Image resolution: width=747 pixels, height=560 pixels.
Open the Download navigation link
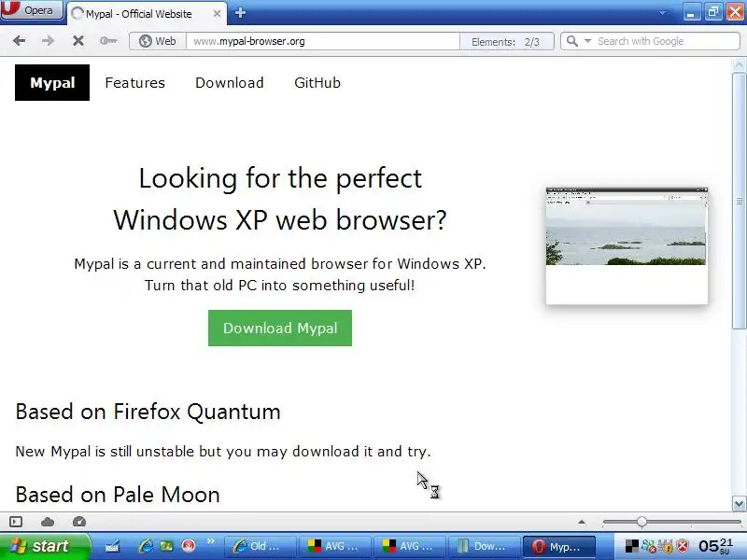point(229,82)
